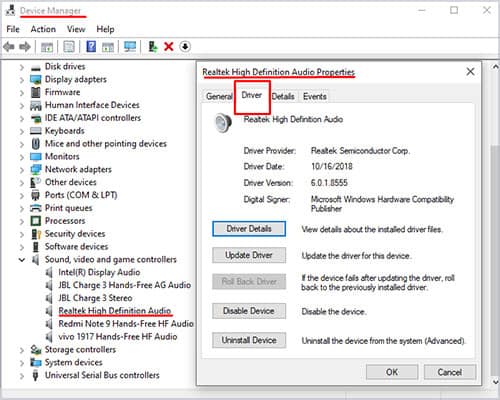Click the Update device driver toolbar icon
The height and width of the screenshot is (400, 500).
(153, 46)
